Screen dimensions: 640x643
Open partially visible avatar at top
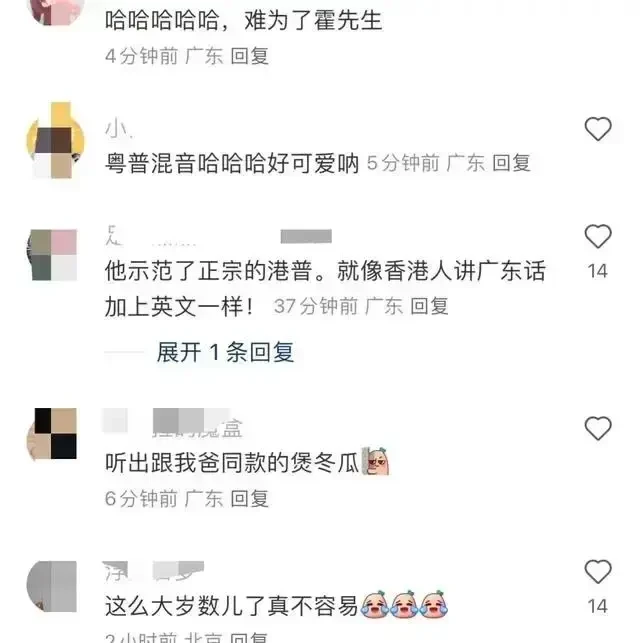point(55,12)
